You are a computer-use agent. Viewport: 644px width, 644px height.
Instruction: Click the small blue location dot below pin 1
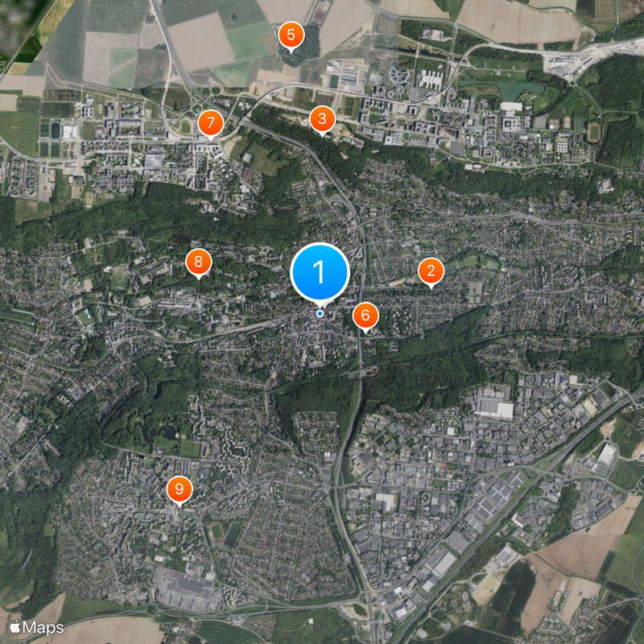pos(320,314)
